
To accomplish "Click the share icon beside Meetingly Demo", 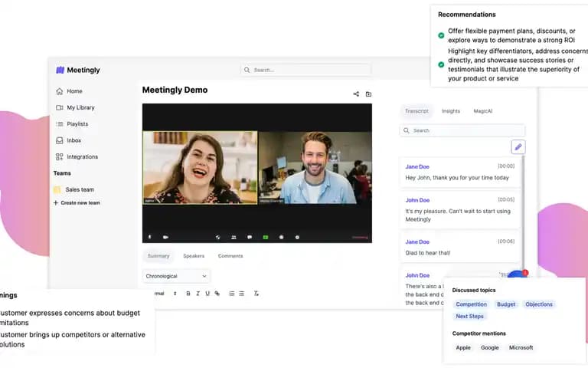I will click(356, 94).
